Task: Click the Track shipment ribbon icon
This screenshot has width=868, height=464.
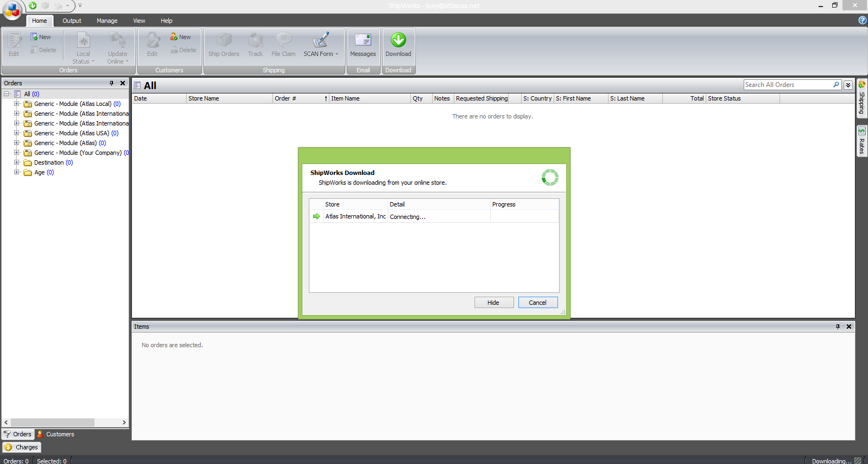Action: (x=255, y=45)
